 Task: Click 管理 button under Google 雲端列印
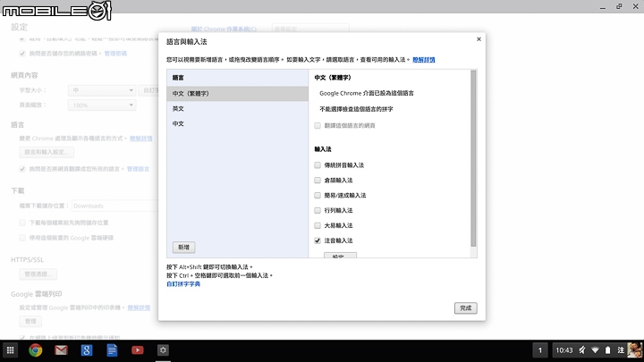click(x=30, y=321)
